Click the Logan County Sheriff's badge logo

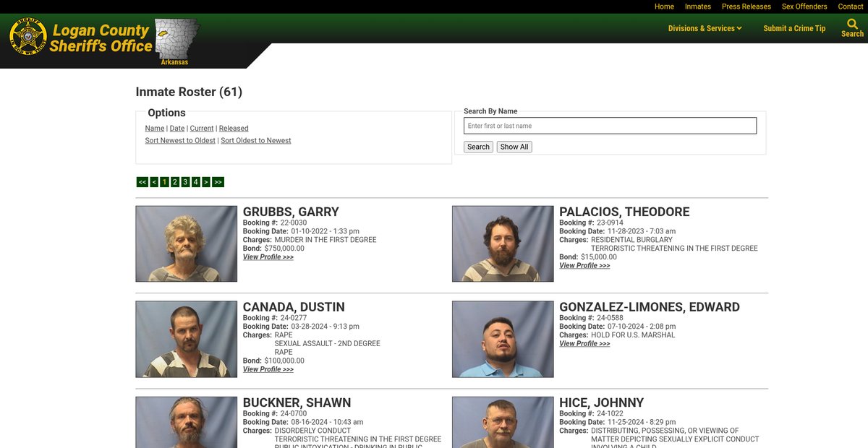[28, 36]
